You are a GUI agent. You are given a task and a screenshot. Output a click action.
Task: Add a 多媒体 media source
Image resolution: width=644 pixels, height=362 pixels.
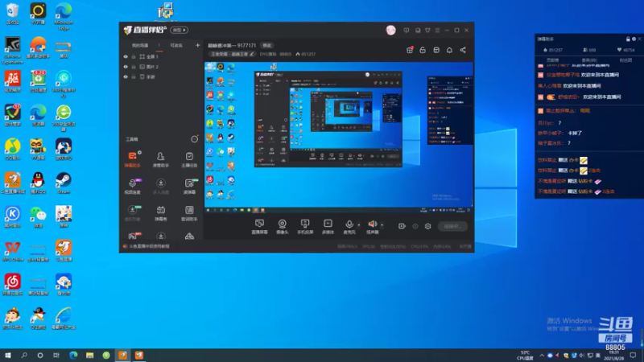pos(328,227)
